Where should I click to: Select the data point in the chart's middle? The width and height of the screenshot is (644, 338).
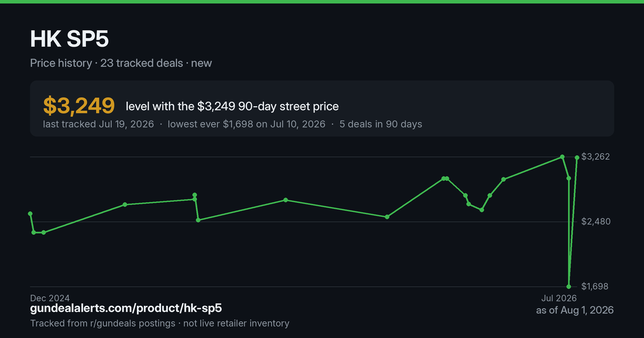pyautogui.click(x=286, y=200)
